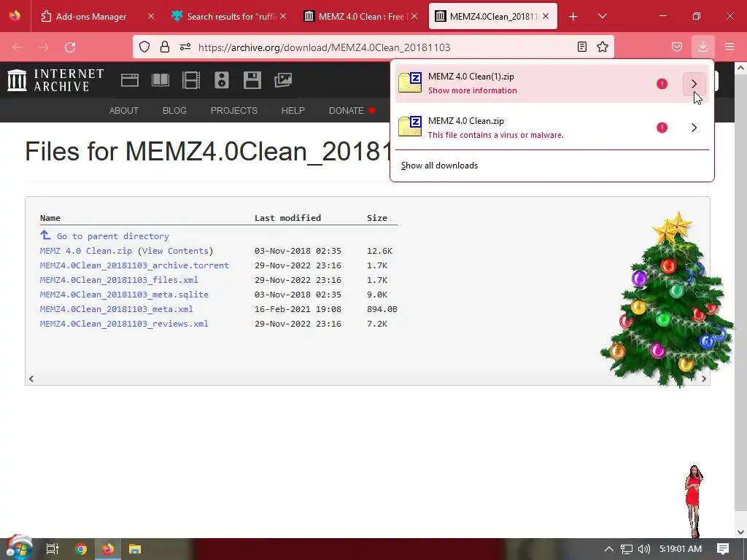
Task: Open the Internet Archive software floppy icon
Action: click(252, 80)
